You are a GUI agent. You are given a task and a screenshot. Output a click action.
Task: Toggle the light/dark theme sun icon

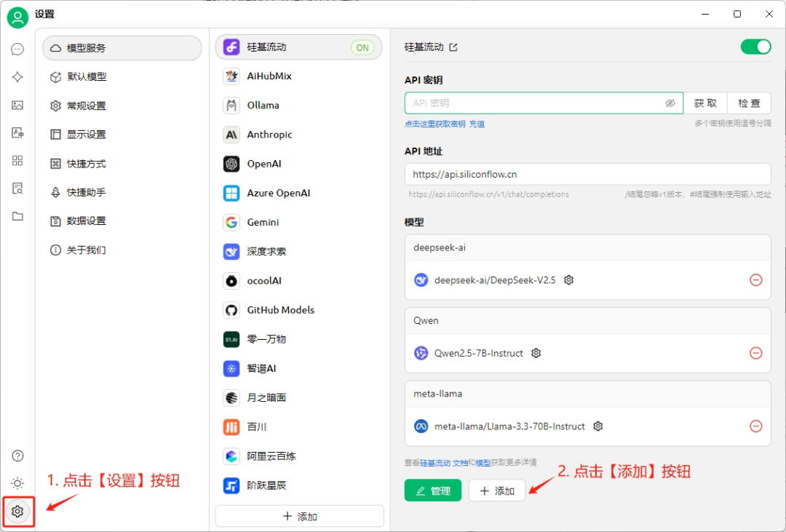click(17, 483)
